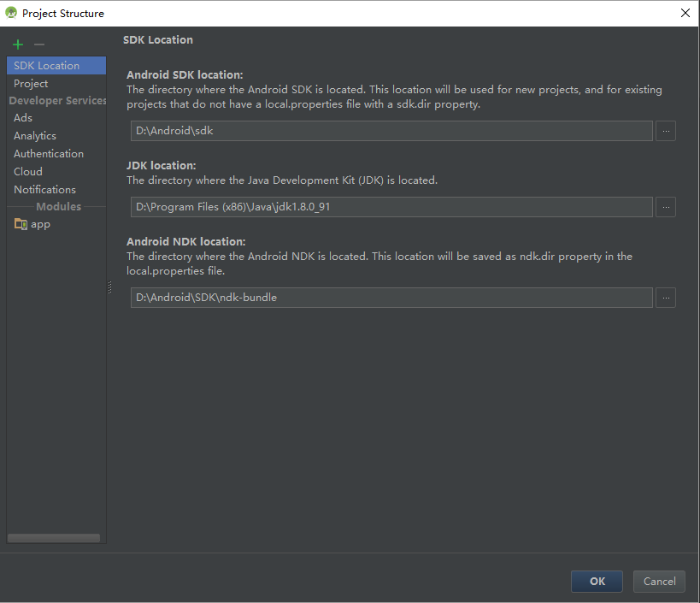Viewport: 700px width, 603px height.
Task: Select Analytics in the sidebar
Action: point(35,136)
